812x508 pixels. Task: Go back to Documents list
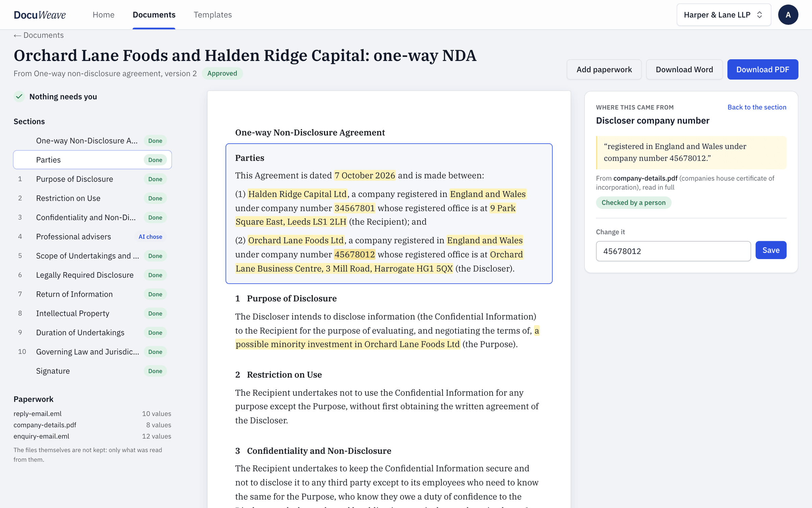[x=39, y=35]
